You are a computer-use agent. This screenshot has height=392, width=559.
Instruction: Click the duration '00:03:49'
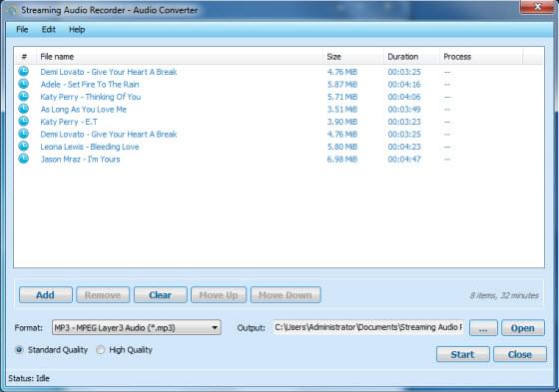(404, 110)
